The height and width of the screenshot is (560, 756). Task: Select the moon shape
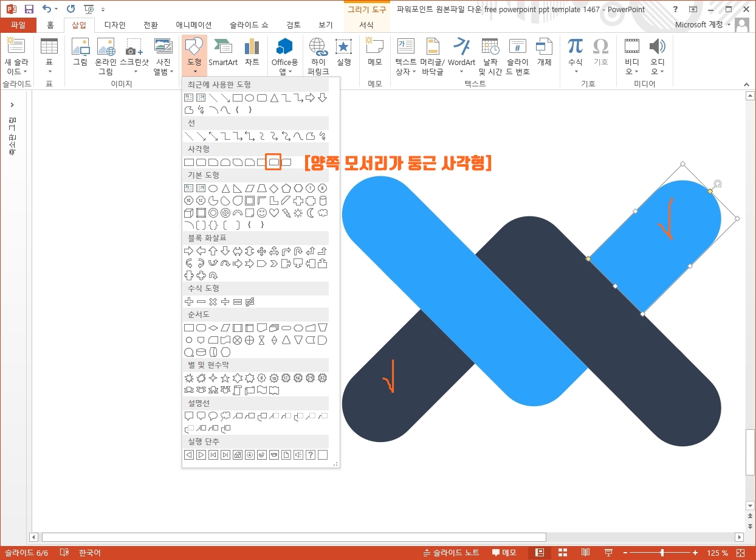310,213
